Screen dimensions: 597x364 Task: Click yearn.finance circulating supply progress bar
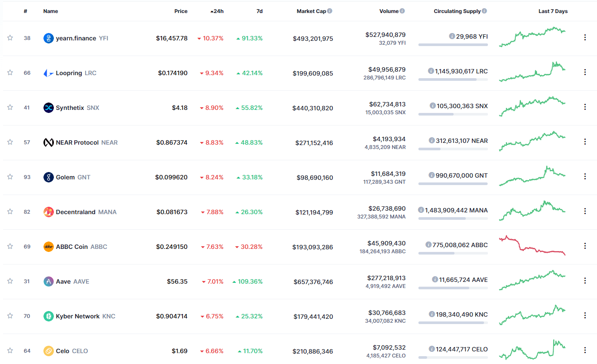(453, 45)
